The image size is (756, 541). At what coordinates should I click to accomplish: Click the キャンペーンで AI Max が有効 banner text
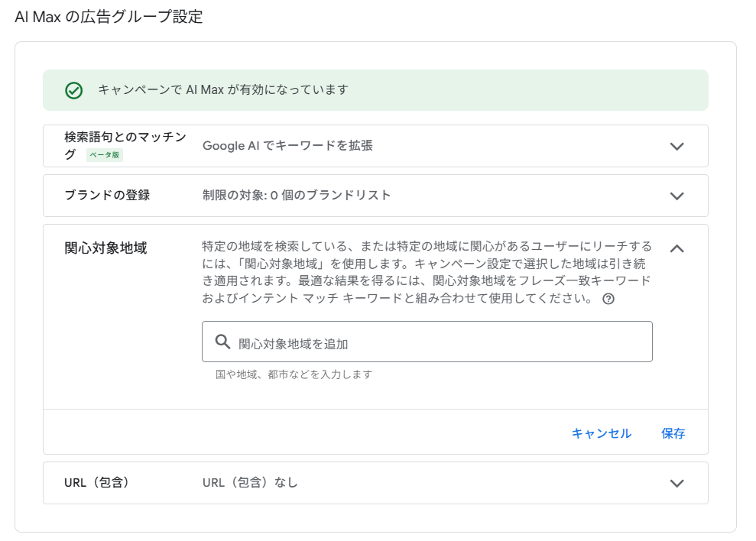(223, 89)
